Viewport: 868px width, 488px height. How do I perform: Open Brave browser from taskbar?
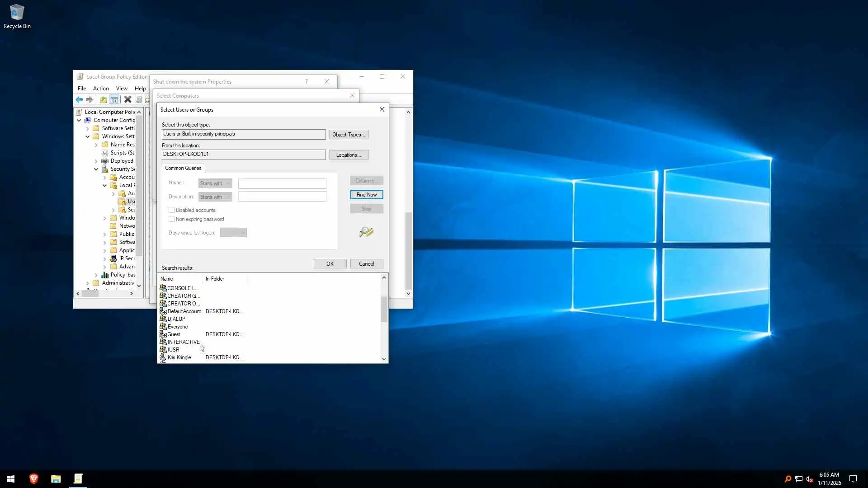(x=34, y=479)
